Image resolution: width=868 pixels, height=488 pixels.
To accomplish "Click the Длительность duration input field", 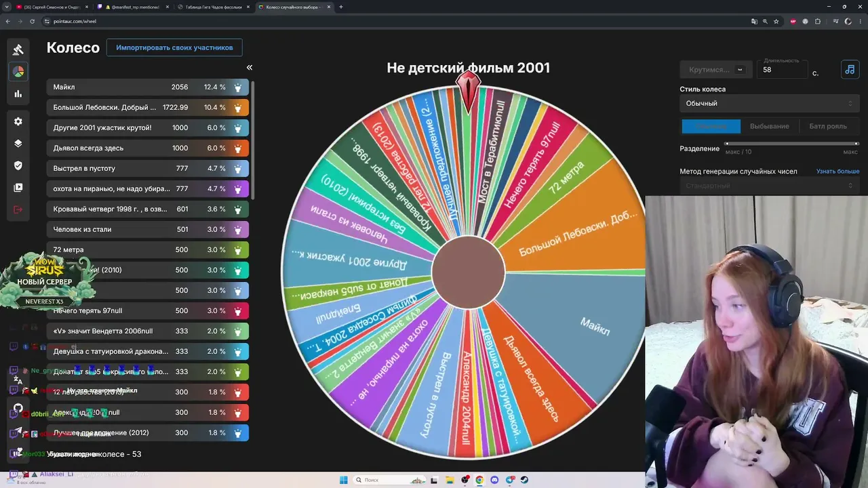I will coord(782,69).
